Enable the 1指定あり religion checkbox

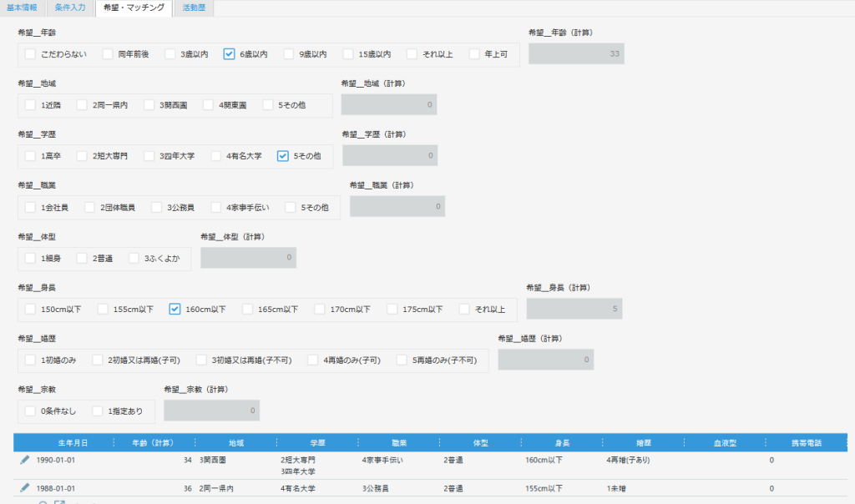coord(99,411)
